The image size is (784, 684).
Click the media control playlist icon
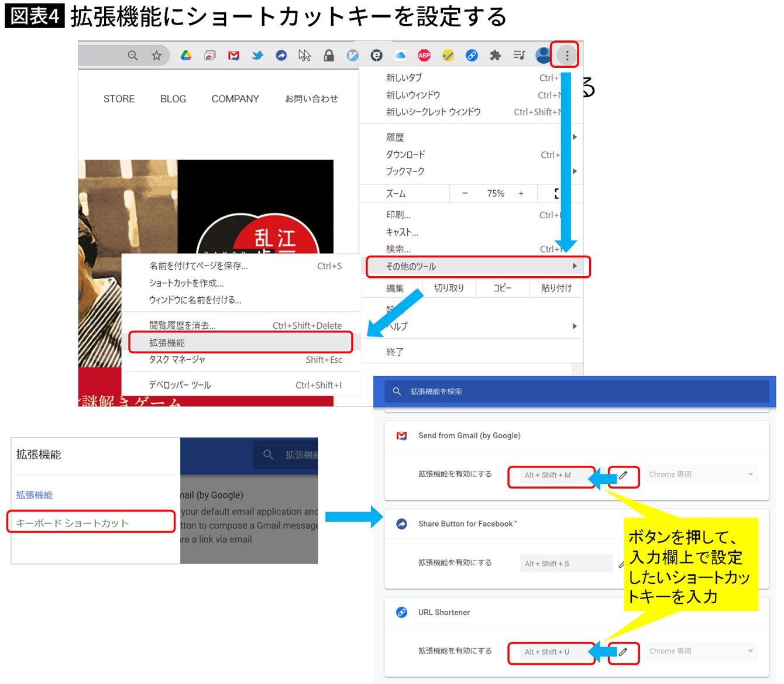click(519, 56)
